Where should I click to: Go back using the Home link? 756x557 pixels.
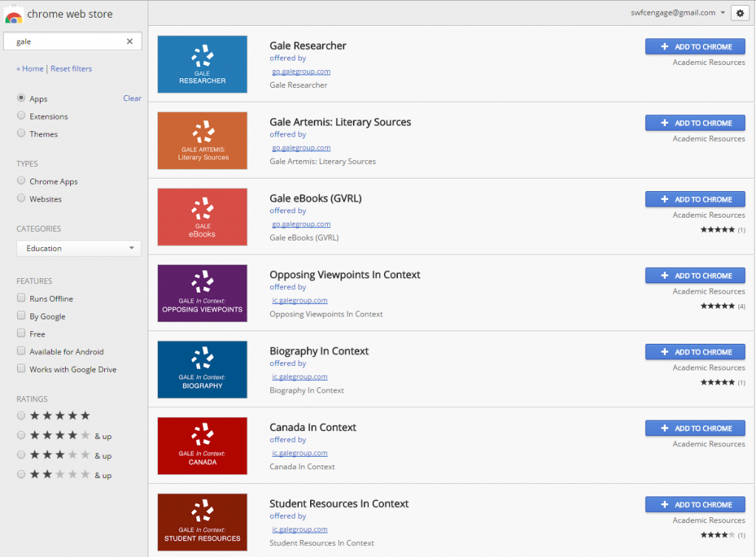(x=30, y=69)
